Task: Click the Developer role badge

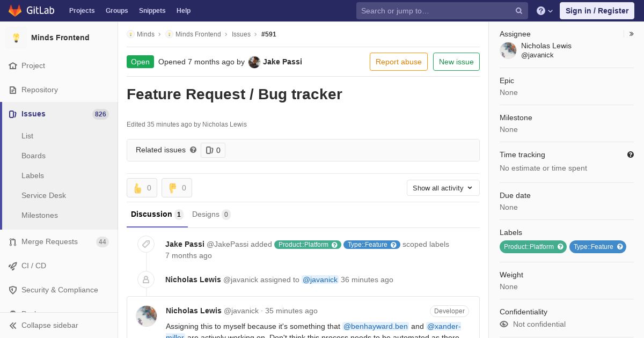Action: coord(449,311)
